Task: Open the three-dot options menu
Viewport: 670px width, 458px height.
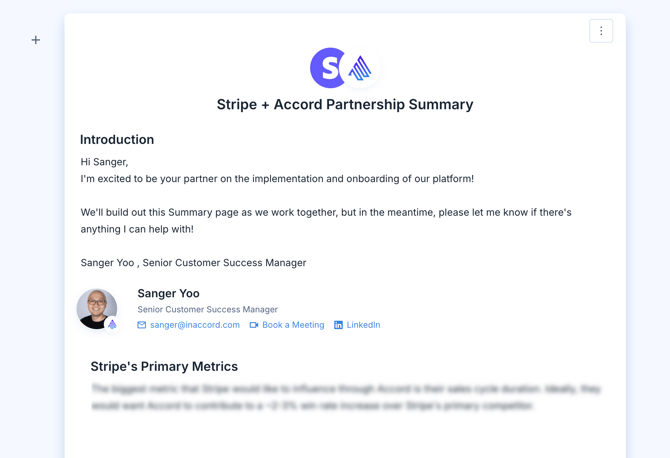Action: 601,31
